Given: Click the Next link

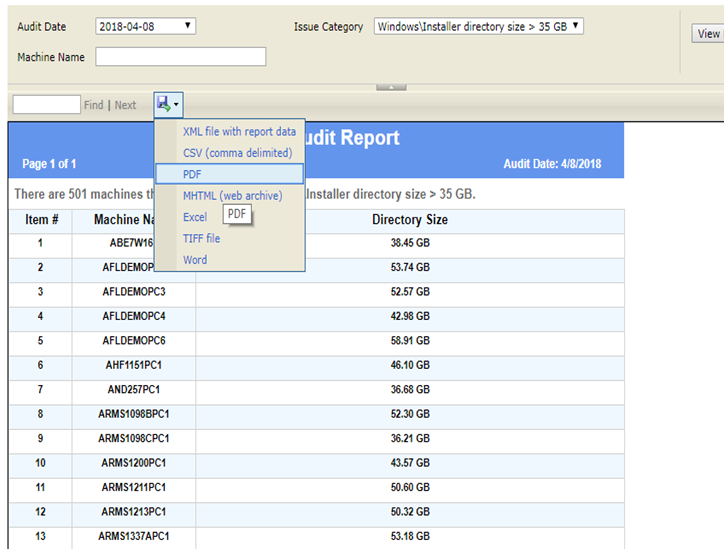Looking at the screenshot, I should point(125,105).
